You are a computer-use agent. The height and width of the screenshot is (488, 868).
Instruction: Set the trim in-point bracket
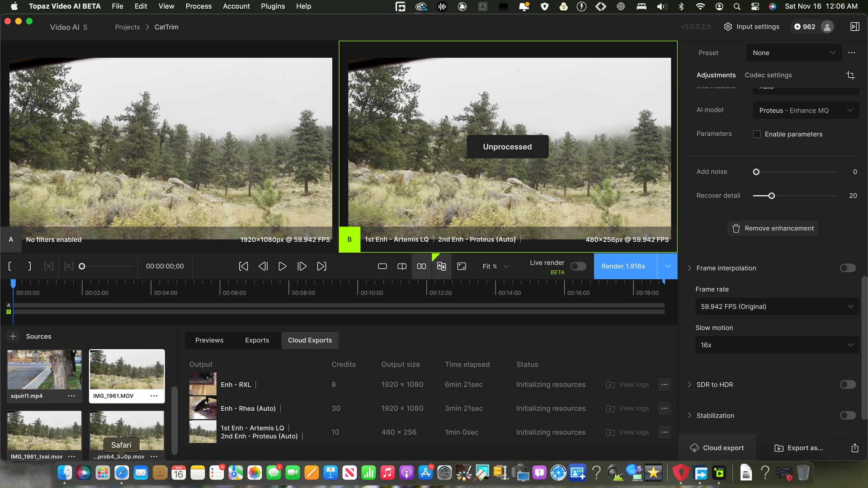click(10, 266)
